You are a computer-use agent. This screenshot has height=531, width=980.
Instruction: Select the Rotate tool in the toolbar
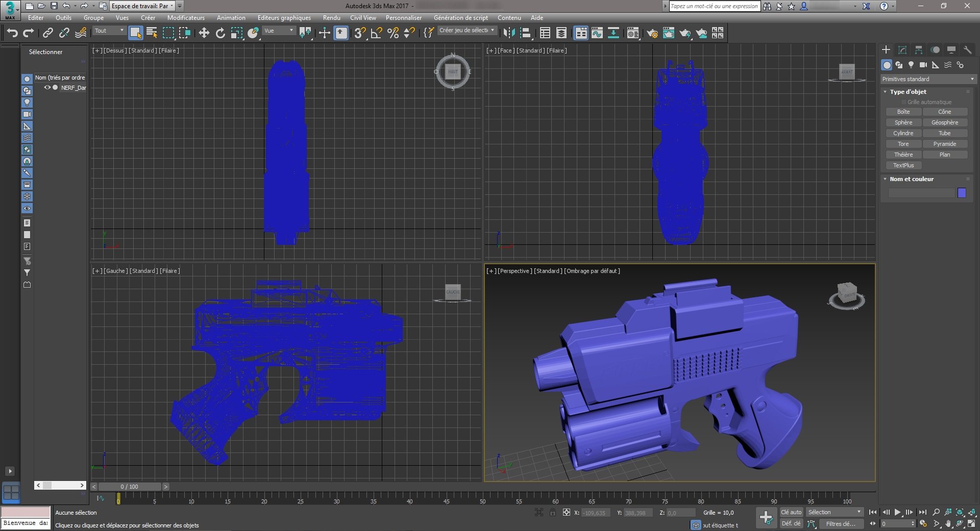click(x=220, y=33)
